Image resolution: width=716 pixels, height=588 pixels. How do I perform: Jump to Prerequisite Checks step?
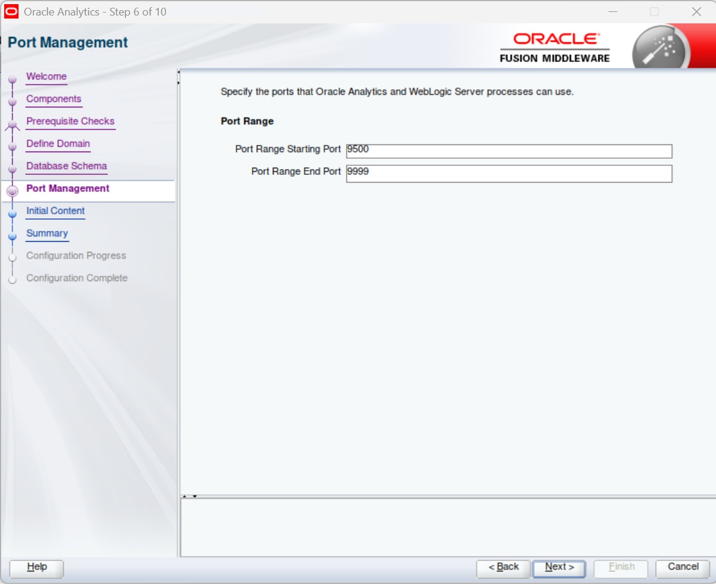pyautogui.click(x=70, y=121)
